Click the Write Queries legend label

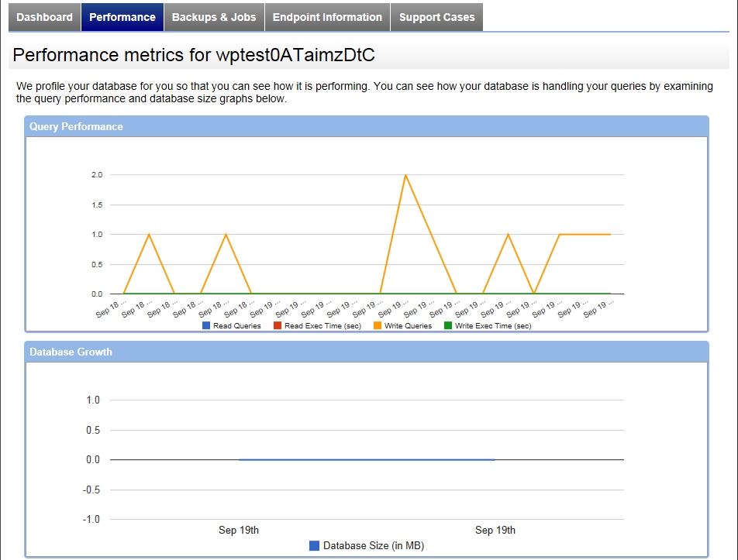(408, 326)
